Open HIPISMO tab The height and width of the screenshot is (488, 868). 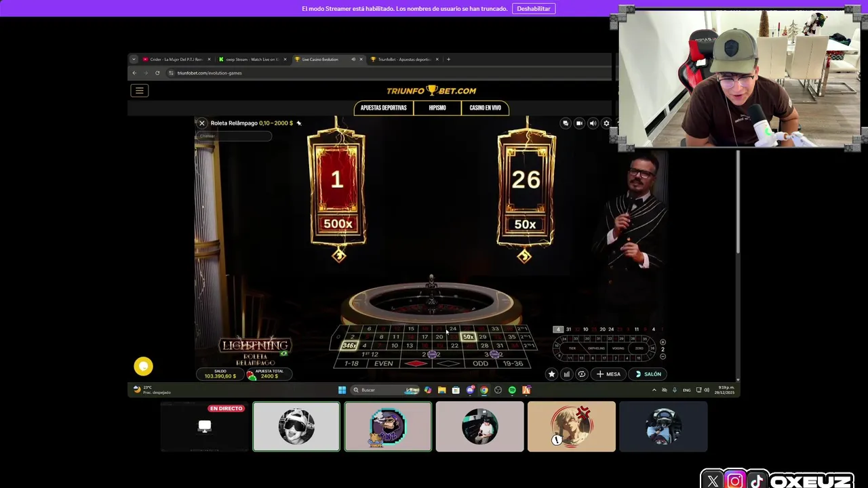click(437, 108)
